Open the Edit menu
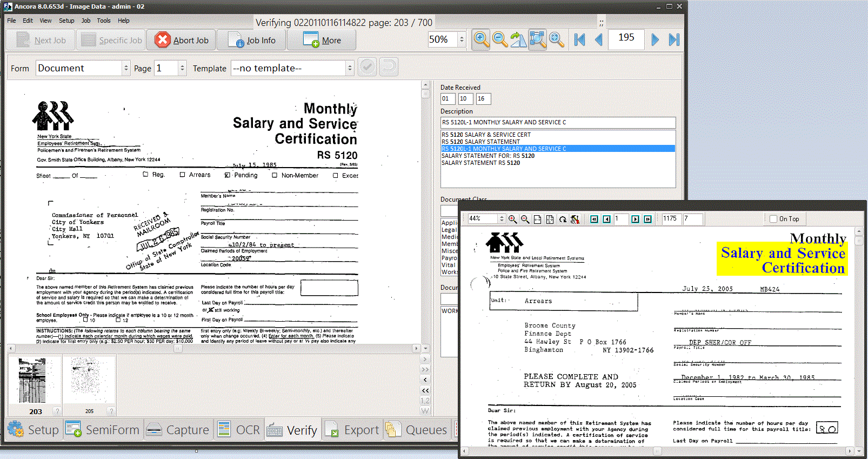 pyautogui.click(x=28, y=21)
